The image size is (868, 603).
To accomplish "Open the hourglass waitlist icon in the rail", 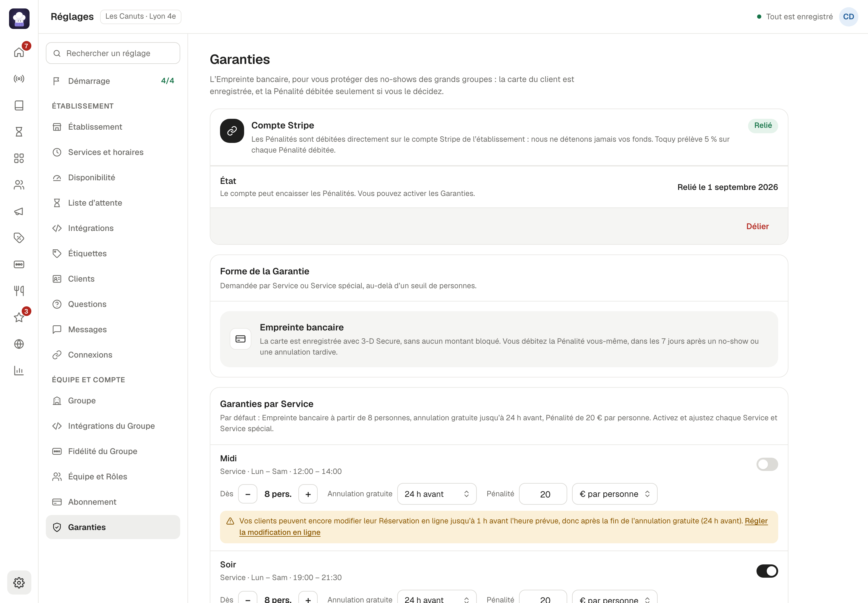I will tap(19, 131).
